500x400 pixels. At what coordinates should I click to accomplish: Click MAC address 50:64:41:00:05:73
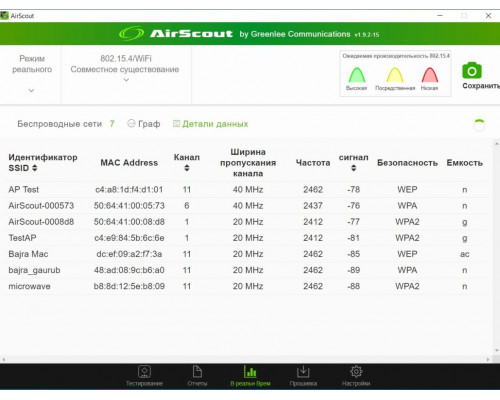click(129, 206)
